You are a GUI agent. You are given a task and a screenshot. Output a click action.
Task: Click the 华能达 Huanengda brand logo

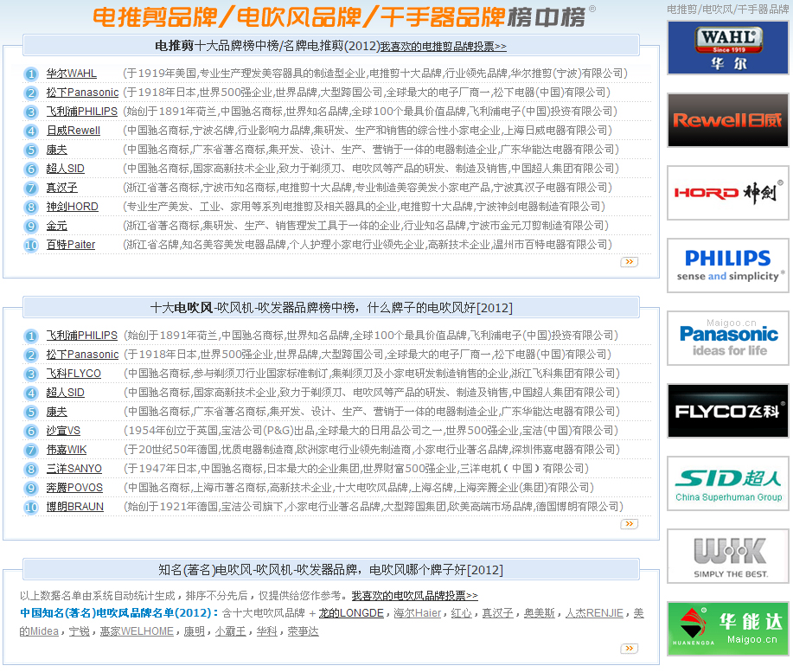point(728,629)
